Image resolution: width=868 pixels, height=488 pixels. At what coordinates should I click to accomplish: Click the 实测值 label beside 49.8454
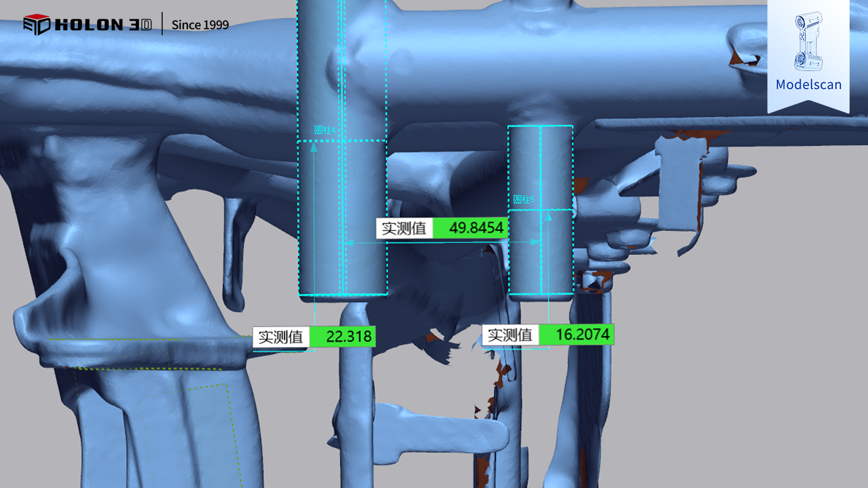pos(404,228)
